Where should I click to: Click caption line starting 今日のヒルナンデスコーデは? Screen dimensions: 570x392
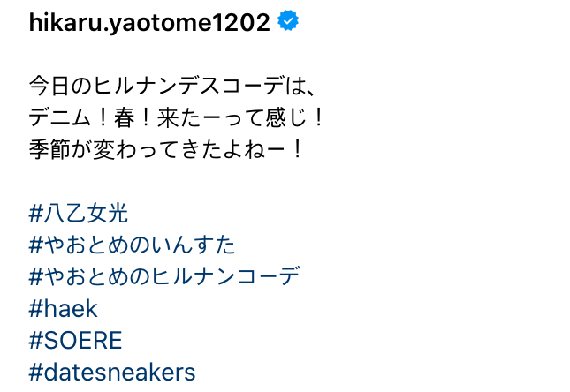coord(172,87)
